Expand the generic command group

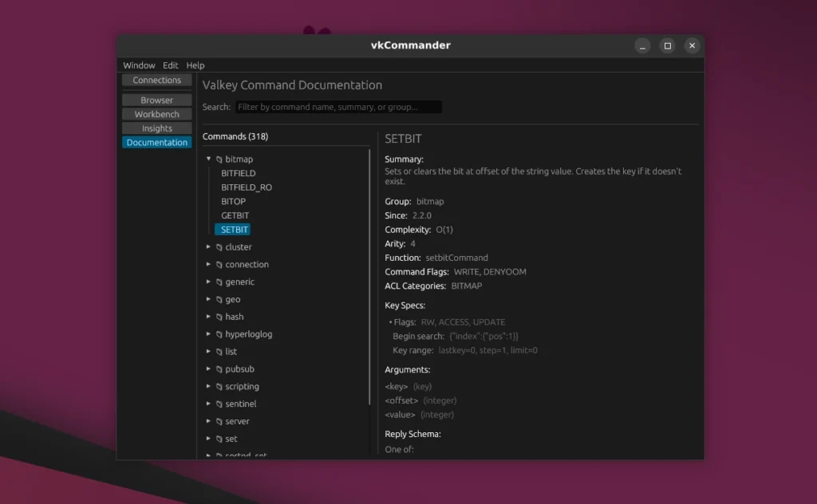tap(210, 282)
